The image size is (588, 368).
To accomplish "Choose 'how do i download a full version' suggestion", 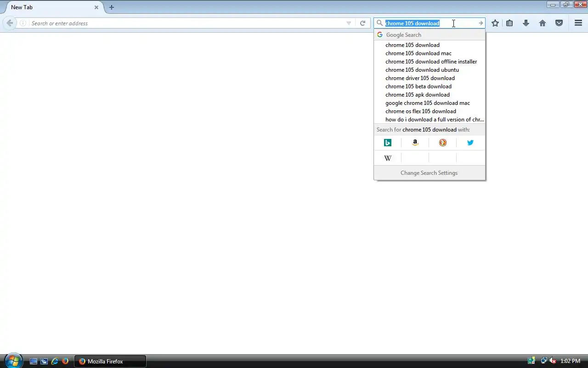I will tap(430, 120).
